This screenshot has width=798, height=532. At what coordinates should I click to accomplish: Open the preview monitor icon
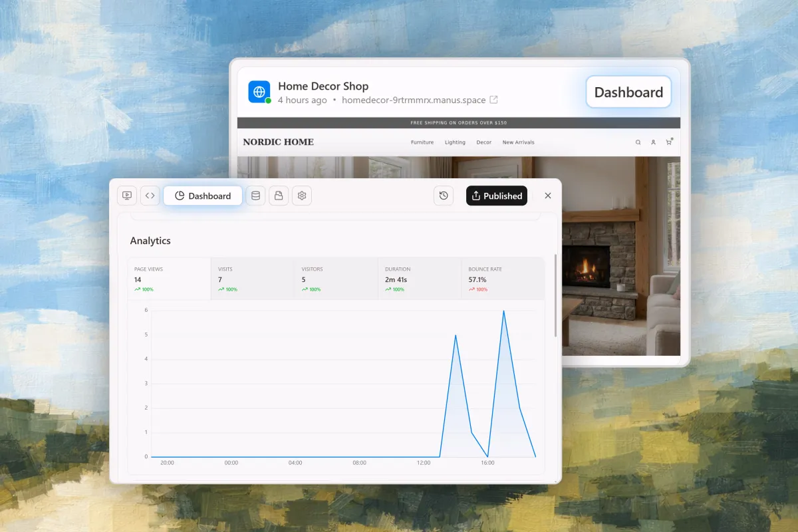(x=127, y=196)
